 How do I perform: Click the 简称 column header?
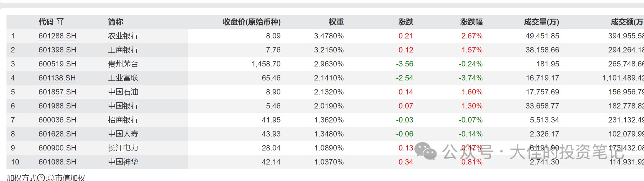(115, 22)
